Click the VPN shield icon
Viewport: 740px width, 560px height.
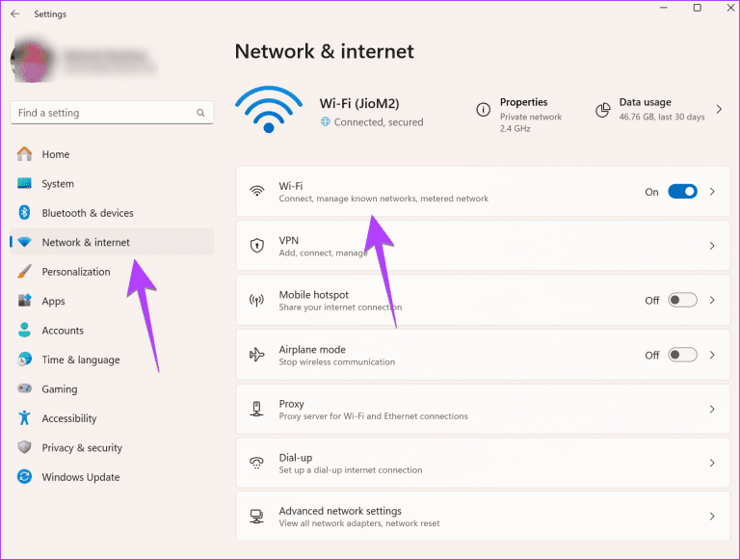click(256, 246)
